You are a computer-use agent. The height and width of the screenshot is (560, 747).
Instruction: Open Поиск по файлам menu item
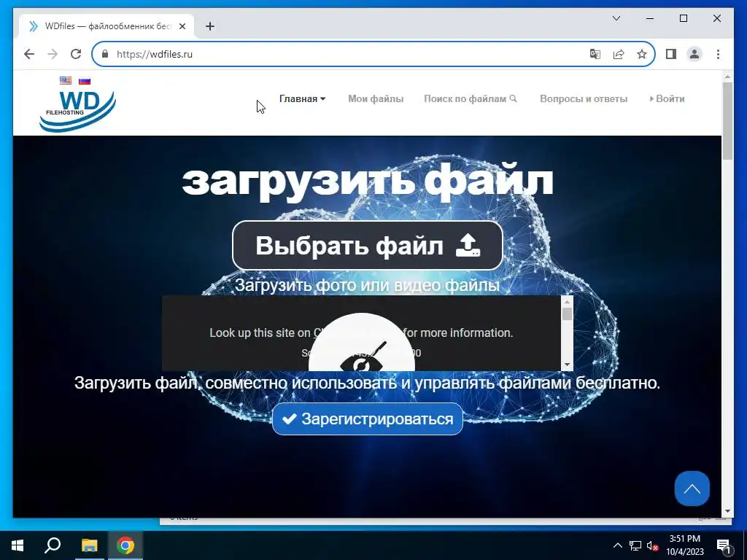(x=471, y=98)
